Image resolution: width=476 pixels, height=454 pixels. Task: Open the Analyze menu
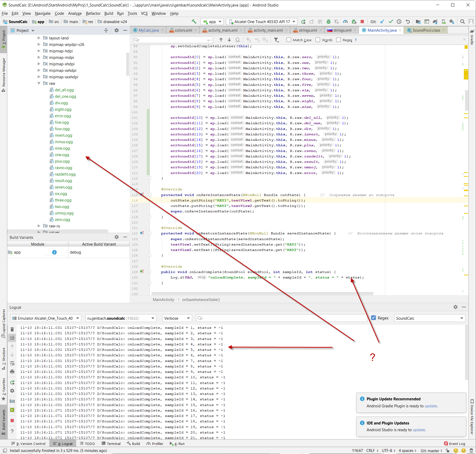[x=75, y=13]
